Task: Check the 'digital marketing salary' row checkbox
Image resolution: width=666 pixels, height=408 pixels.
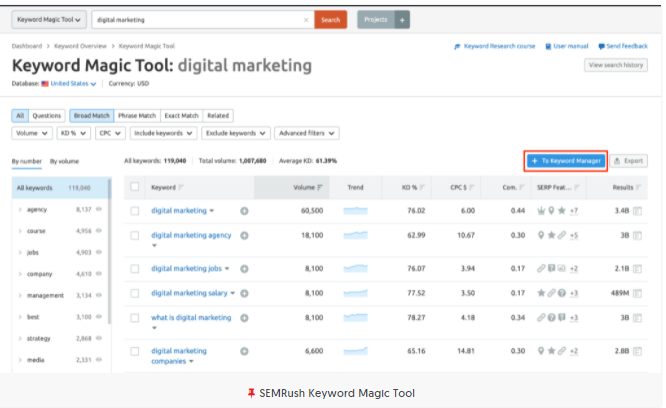Action: click(x=135, y=293)
